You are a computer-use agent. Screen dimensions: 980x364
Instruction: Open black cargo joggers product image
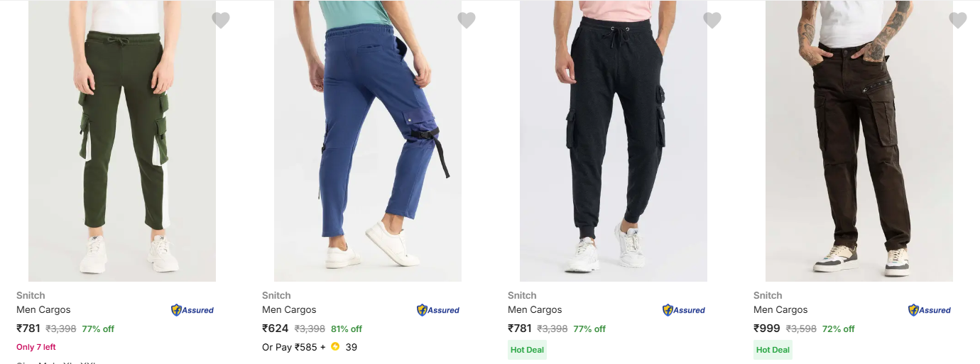click(614, 142)
